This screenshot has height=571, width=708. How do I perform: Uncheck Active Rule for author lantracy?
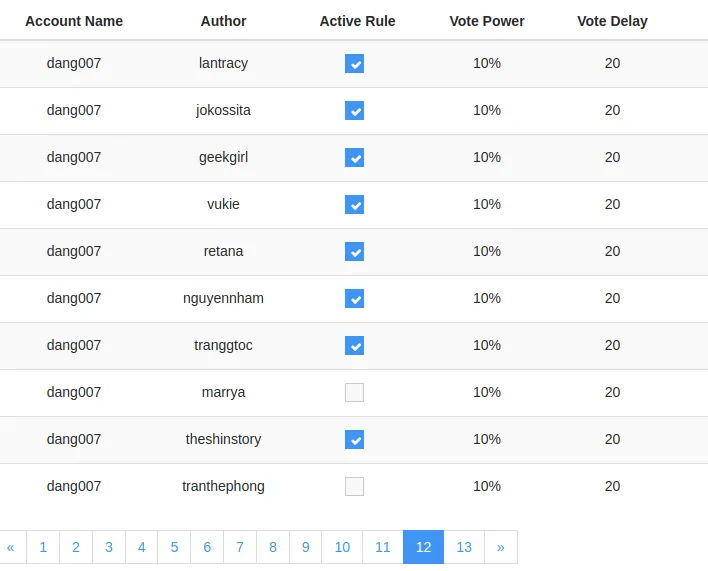tap(354, 64)
